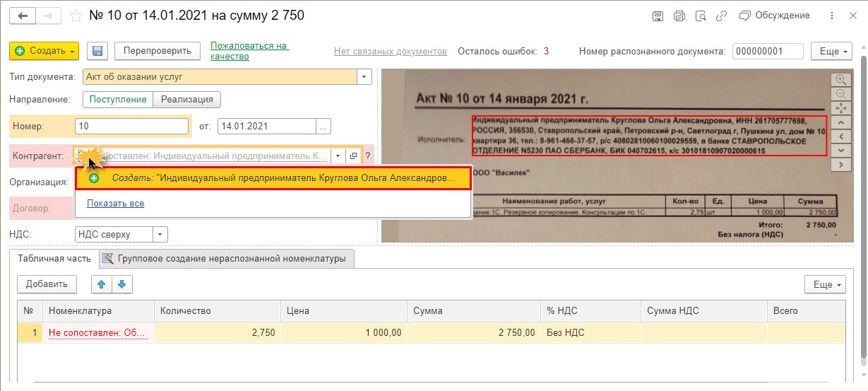Save with the diskette button near Создать

(97, 51)
